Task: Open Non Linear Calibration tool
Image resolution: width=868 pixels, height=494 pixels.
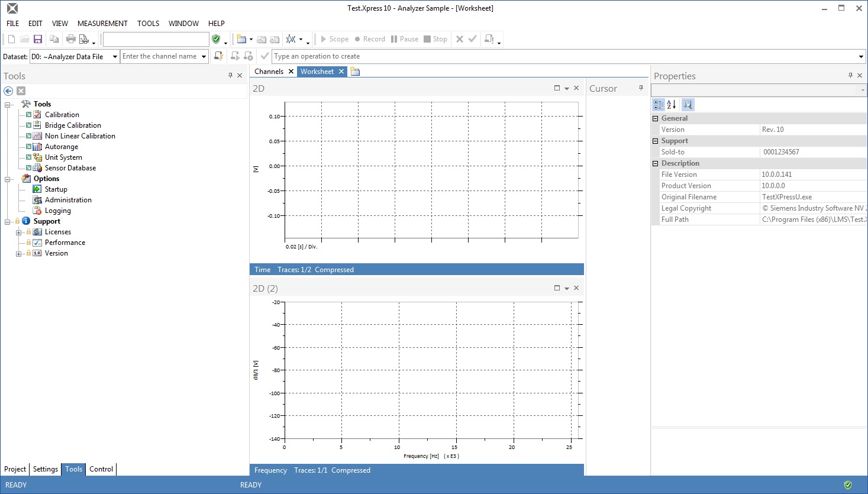Action: (x=80, y=136)
